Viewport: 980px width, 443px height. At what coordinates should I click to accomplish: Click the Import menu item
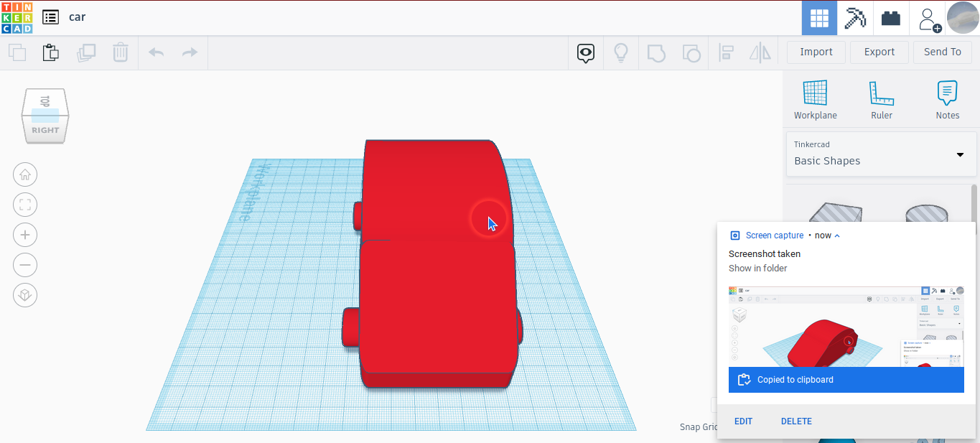click(816, 52)
